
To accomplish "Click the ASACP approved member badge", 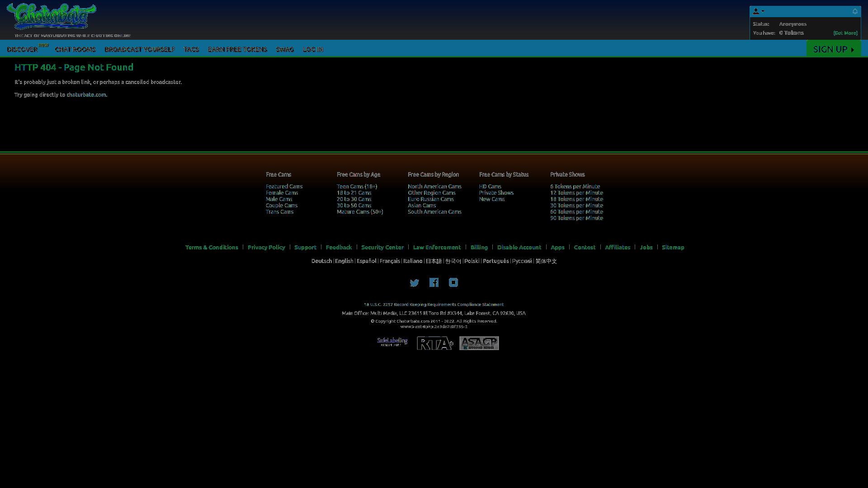I will (x=479, y=343).
